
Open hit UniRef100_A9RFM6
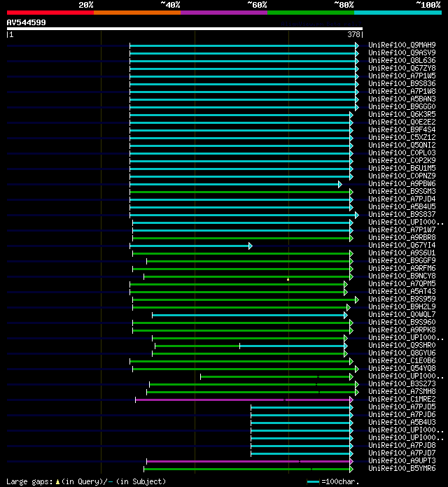coord(402,268)
